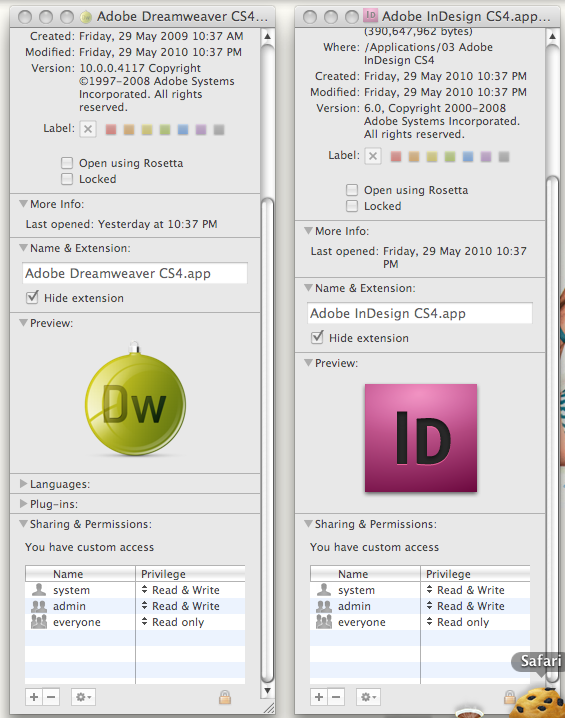Remove a permission with minus in Dreamweaver window
Viewport: 565px width, 718px height.
point(51,697)
